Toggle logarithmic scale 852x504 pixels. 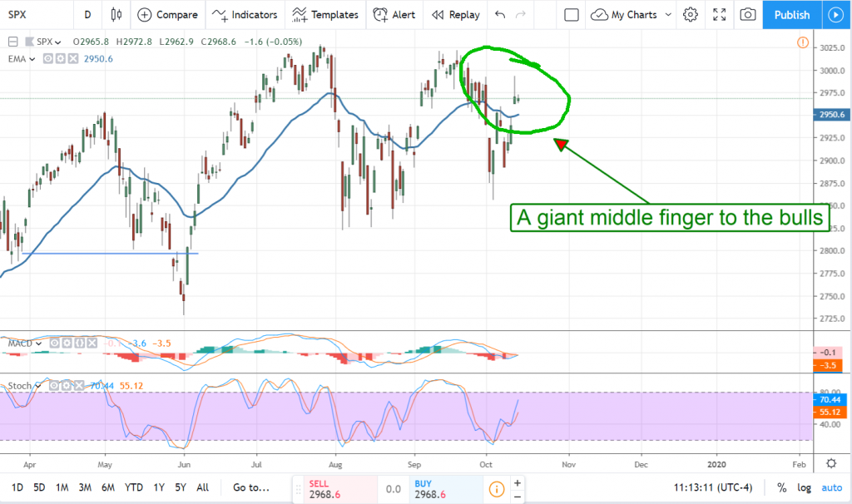pos(804,488)
